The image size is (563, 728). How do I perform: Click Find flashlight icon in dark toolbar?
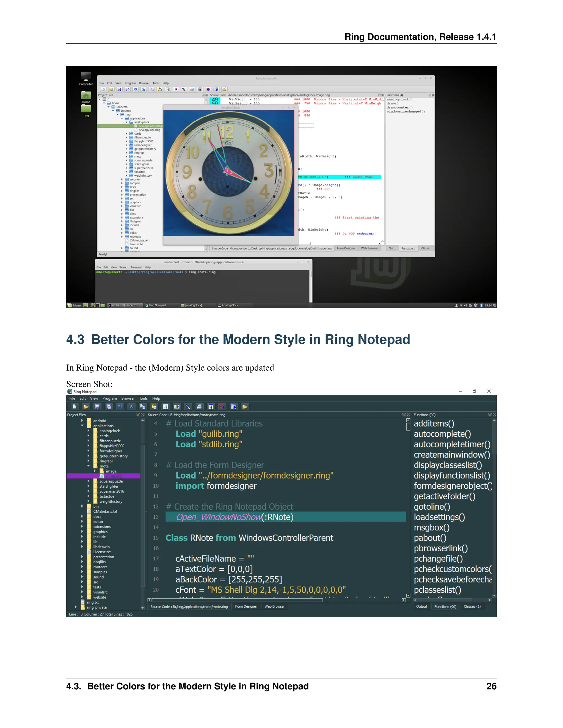188,406
